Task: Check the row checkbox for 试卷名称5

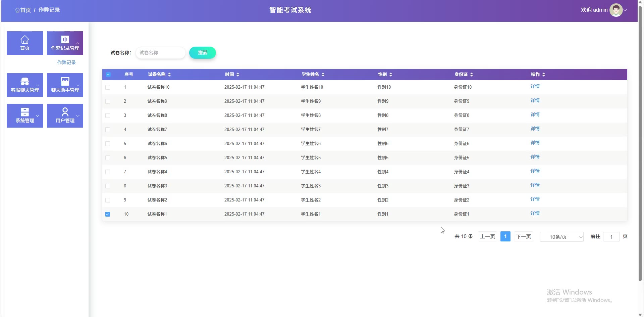Action: [x=108, y=158]
